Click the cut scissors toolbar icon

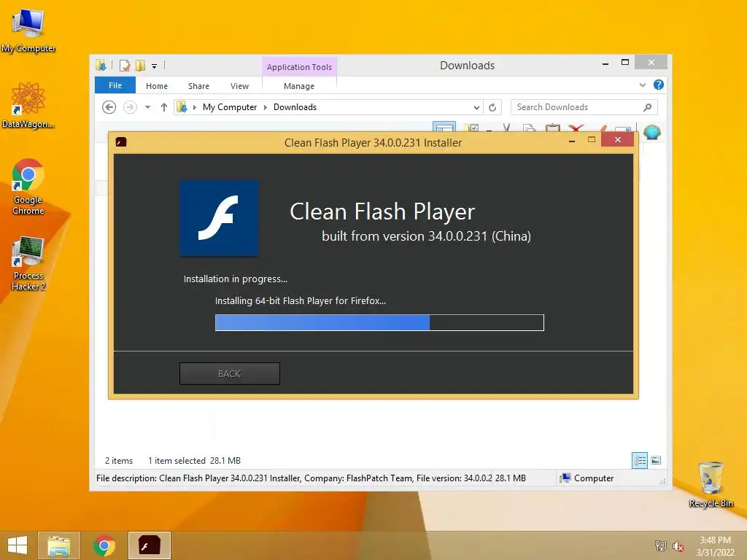506,128
